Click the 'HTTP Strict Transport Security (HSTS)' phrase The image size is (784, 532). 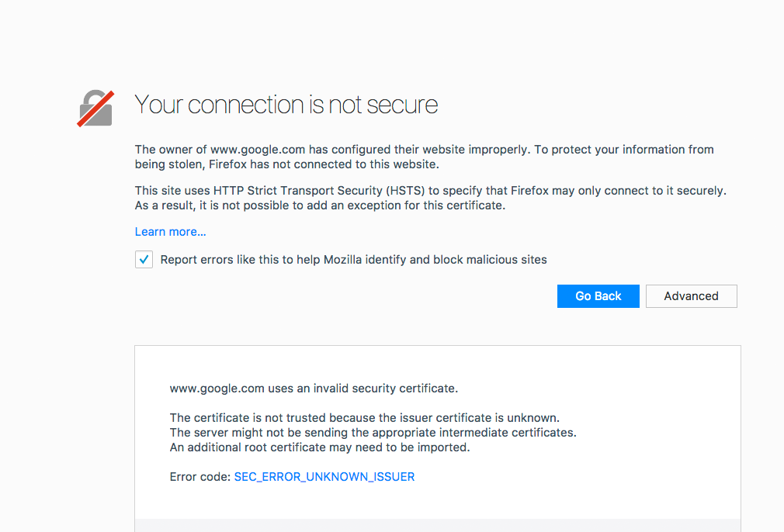tap(319, 191)
